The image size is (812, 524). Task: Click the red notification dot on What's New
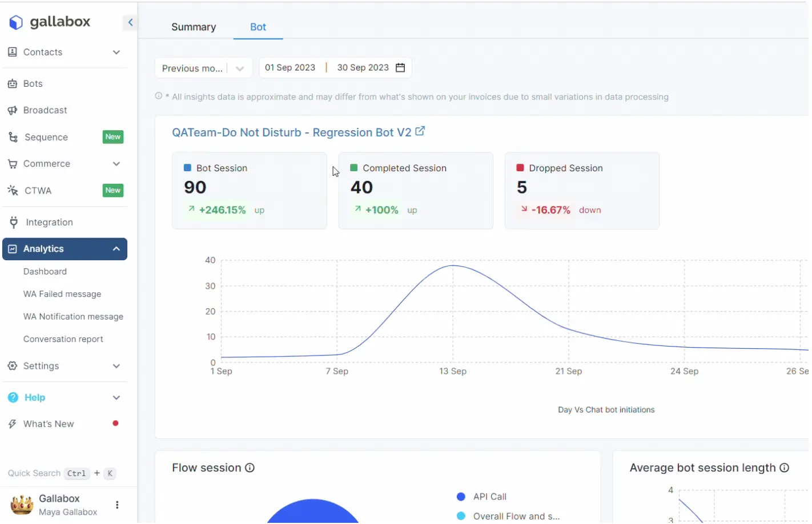point(115,424)
